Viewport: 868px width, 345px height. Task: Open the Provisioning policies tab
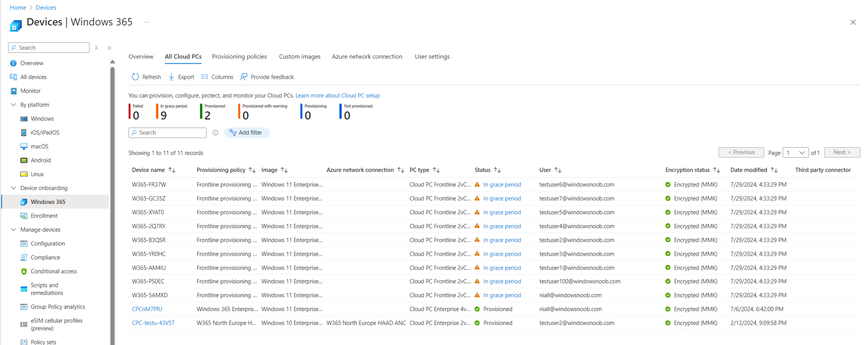[239, 56]
